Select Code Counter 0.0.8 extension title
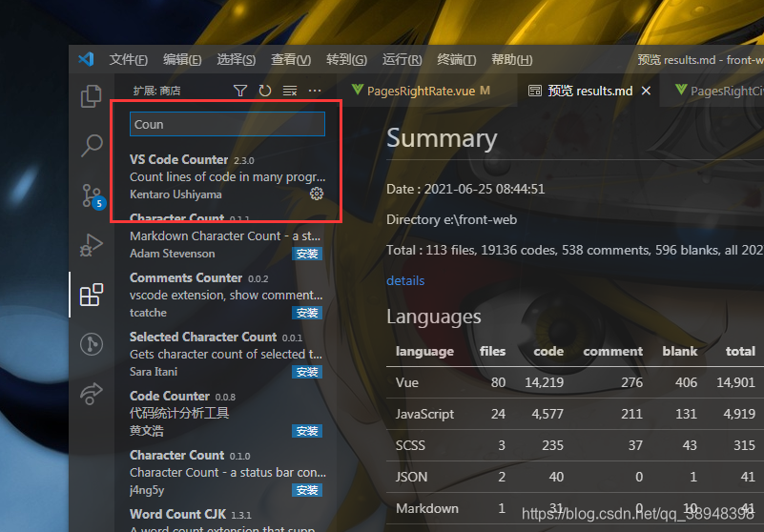This screenshot has width=764, height=532. click(x=170, y=396)
